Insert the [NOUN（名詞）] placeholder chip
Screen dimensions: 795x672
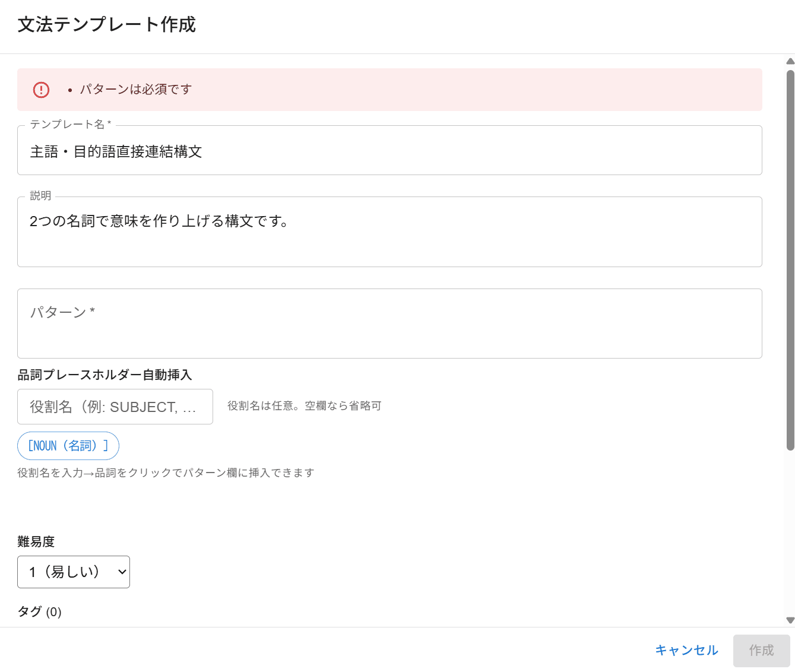coord(68,446)
